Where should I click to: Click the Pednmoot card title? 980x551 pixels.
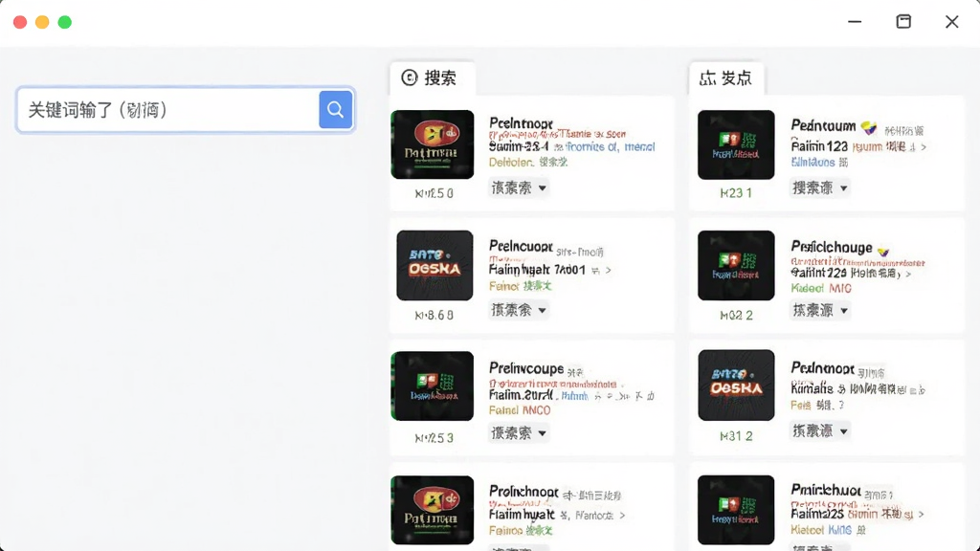pos(822,368)
